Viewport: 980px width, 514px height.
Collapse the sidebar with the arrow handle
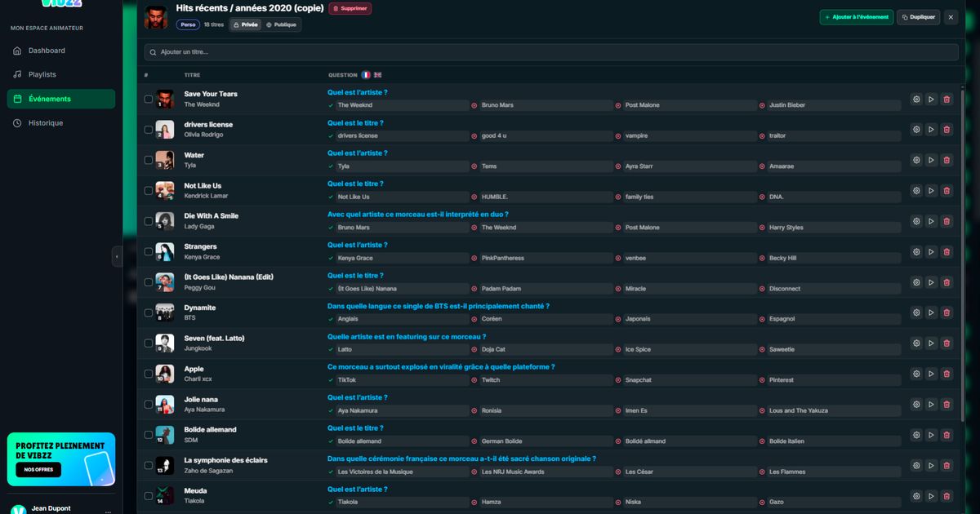click(x=117, y=256)
